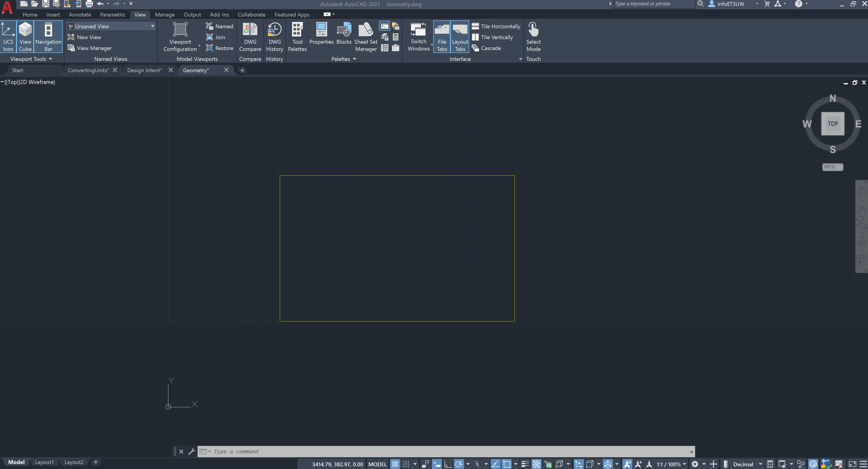Toggle grid display in the status bar
This screenshot has width=868, height=469.
click(395, 464)
